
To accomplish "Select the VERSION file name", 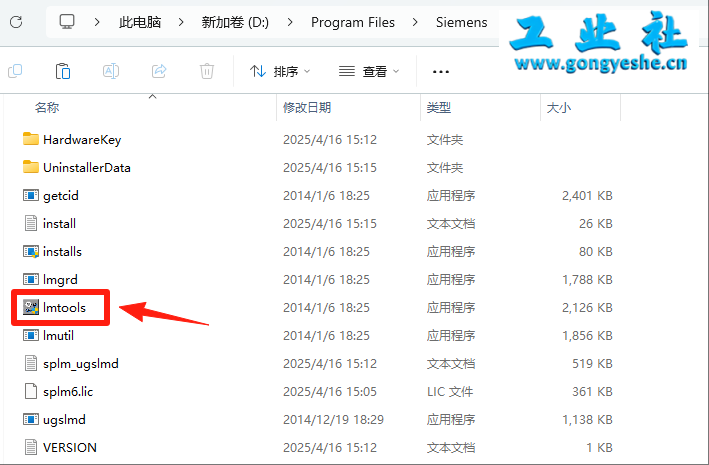I will [x=70, y=448].
